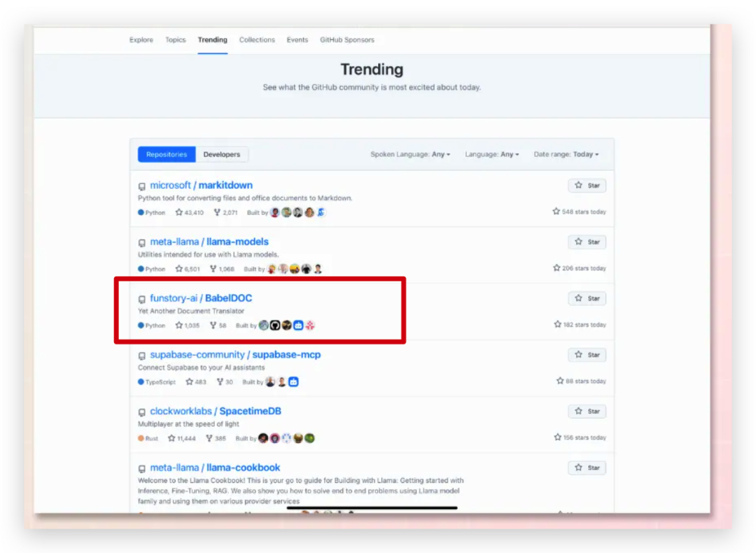Screen dimensions: 756x553
Task: Click '156 stars today' text
Action: point(580,437)
